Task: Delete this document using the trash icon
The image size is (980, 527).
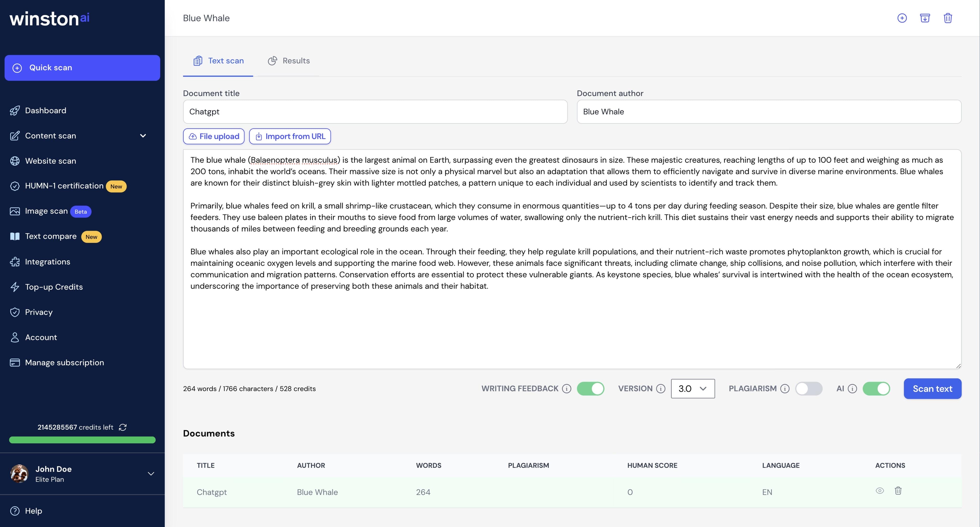Action: (x=948, y=18)
